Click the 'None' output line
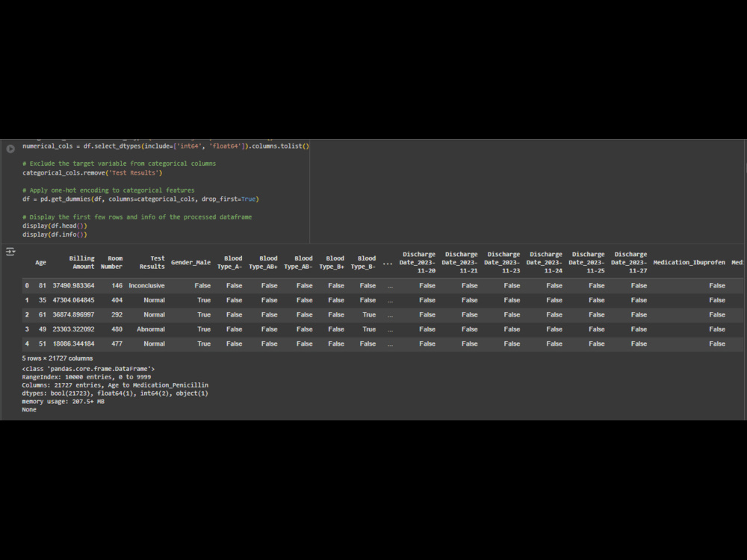The width and height of the screenshot is (747, 560). pyautogui.click(x=28, y=409)
